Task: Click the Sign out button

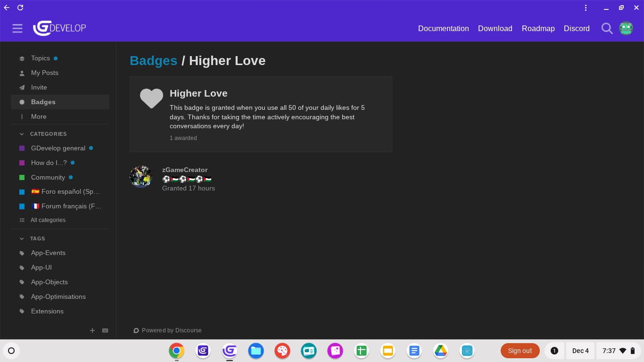Action: pos(520,351)
